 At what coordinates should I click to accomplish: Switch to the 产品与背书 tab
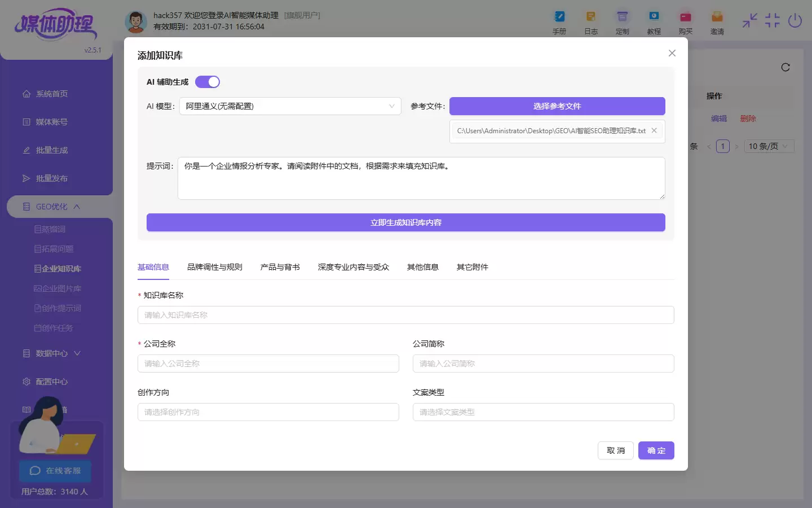pos(280,267)
